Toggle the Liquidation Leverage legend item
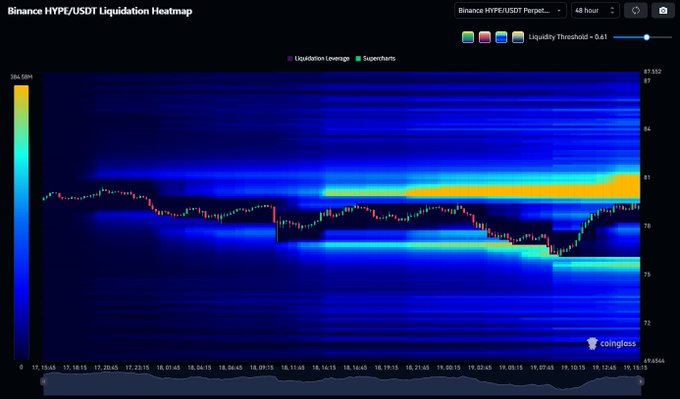680x399 pixels. point(319,59)
